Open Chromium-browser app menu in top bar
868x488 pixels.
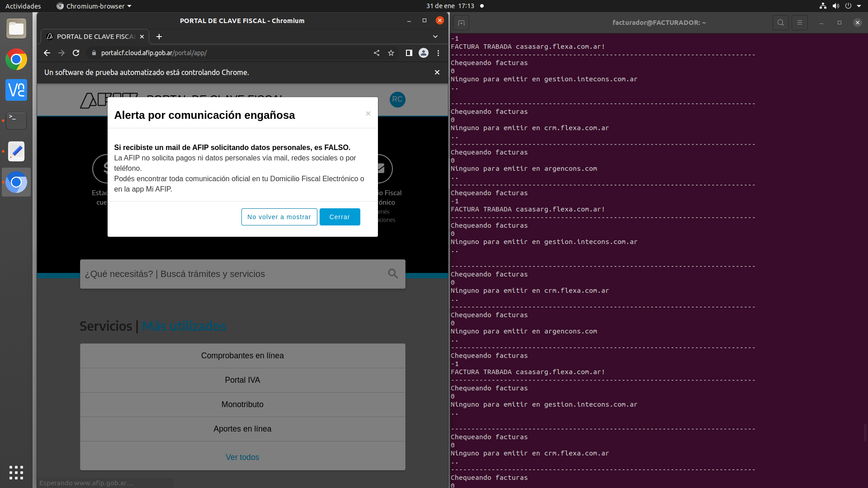point(94,6)
